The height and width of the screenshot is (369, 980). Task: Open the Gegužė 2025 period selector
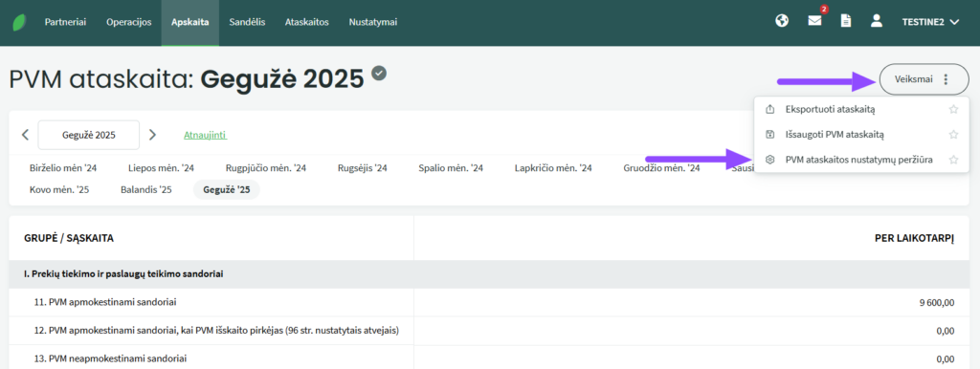pyautogui.click(x=89, y=135)
